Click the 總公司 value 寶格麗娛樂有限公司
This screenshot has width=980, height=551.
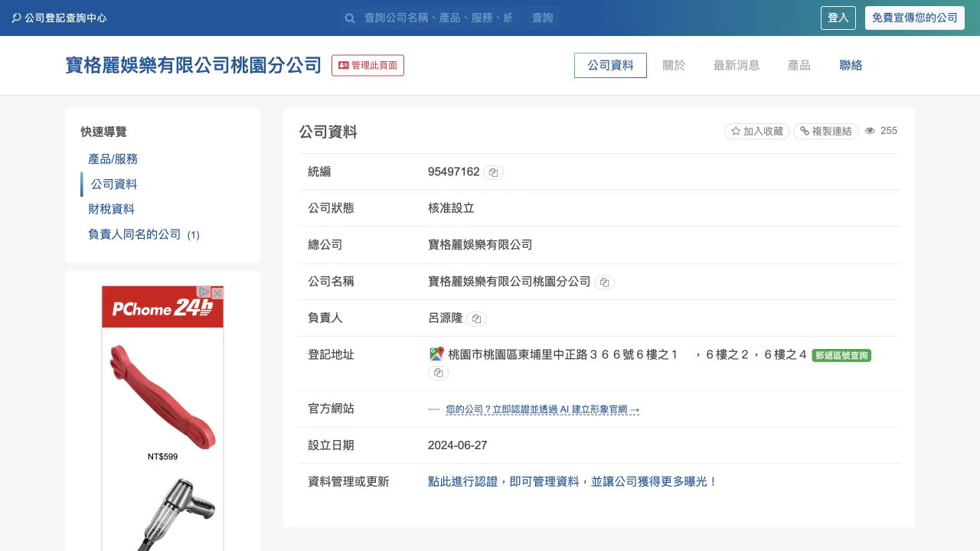[x=480, y=245]
